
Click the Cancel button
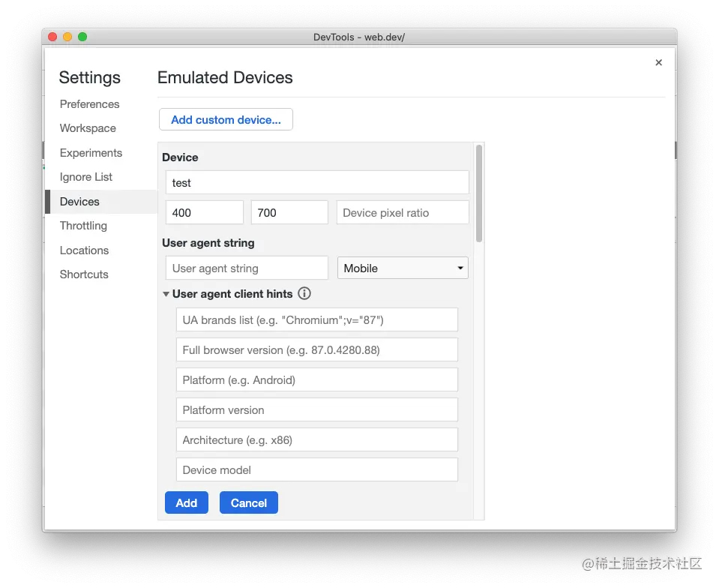[x=248, y=502]
